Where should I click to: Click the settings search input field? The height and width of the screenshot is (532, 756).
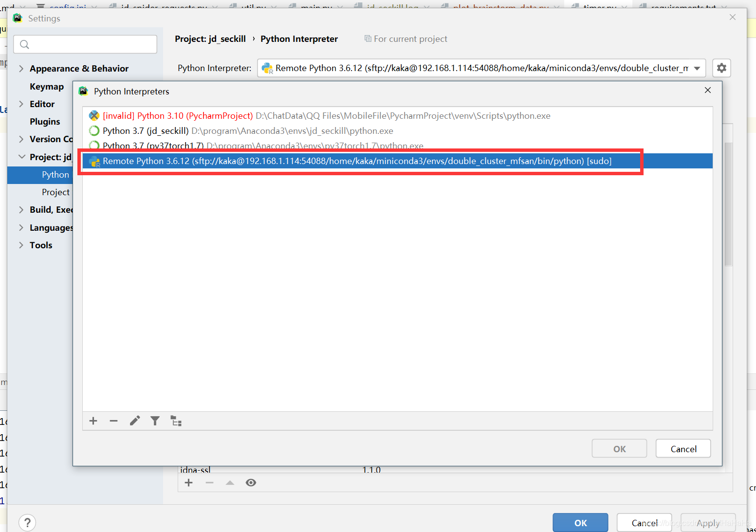click(85, 45)
